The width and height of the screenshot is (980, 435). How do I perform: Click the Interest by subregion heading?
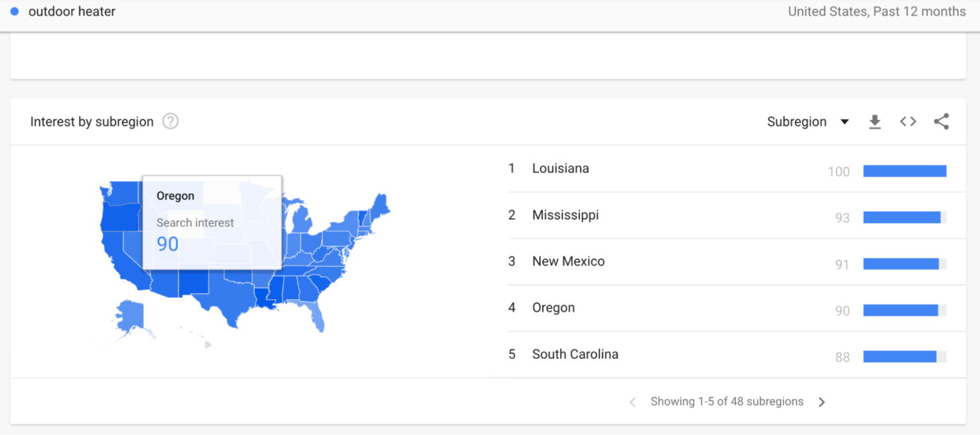click(91, 121)
